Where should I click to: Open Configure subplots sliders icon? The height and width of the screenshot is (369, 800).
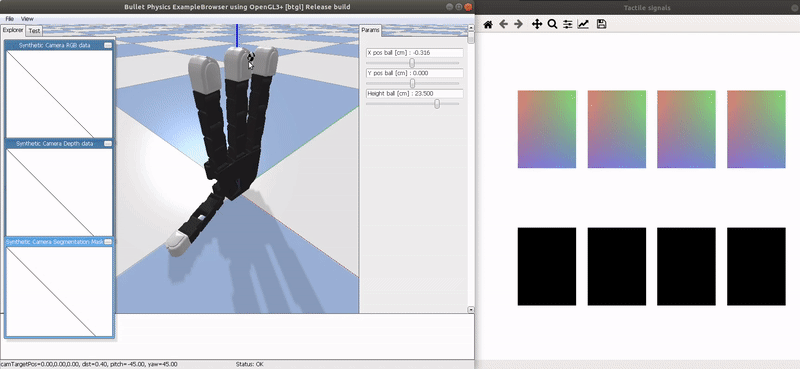click(567, 24)
